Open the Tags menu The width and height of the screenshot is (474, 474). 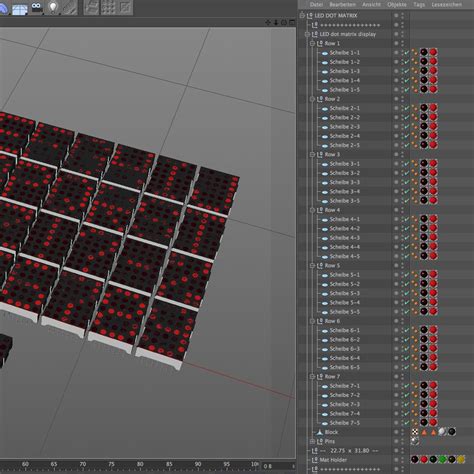(x=419, y=5)
